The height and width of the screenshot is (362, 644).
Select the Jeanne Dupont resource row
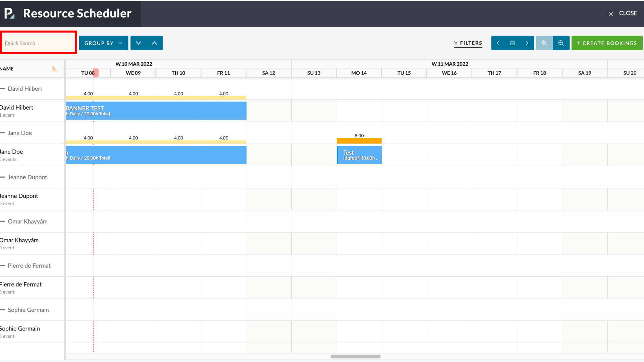[x=32, y=199]
